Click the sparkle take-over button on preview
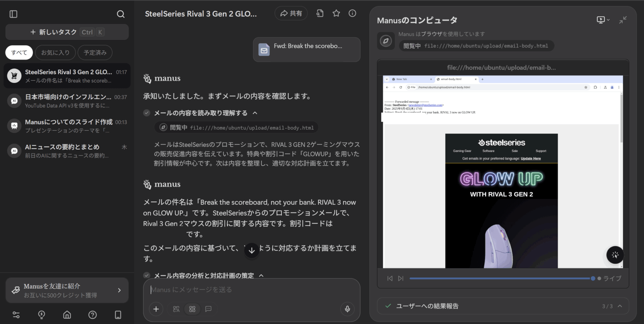 (x=615, y=255)
